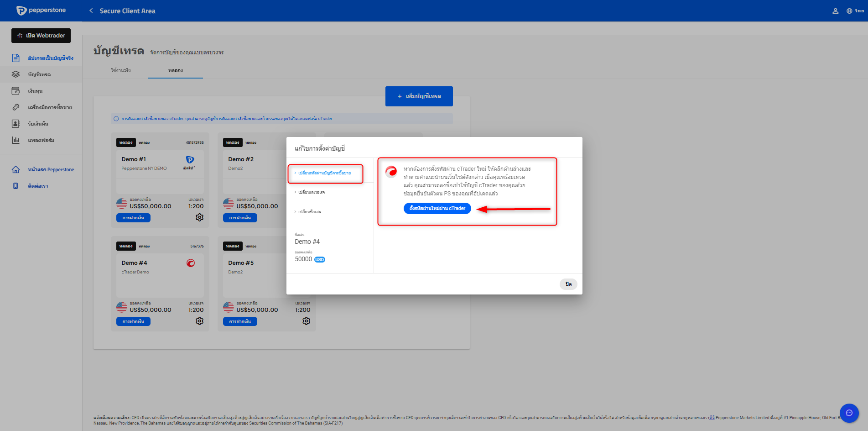868x431 pixels.
Task: Switch to the ใช้งานจริง tab
Action: click(121, 70)
